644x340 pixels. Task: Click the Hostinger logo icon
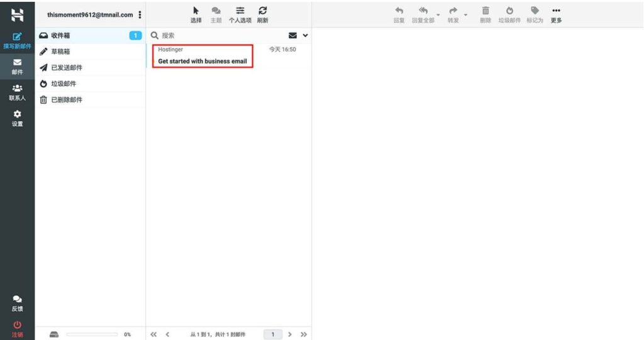coord(17,15)
